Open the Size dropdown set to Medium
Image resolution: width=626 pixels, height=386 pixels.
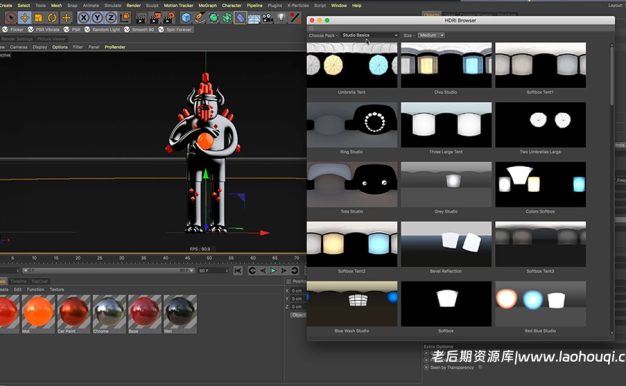[431, 36]
